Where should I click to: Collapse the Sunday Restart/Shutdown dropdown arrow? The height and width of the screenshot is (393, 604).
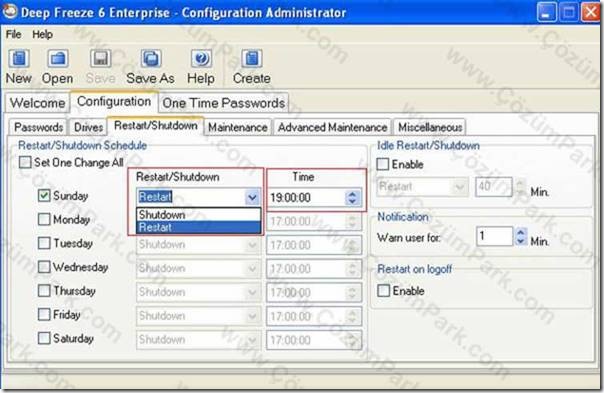pyautogui.click(x=252, y=198)
